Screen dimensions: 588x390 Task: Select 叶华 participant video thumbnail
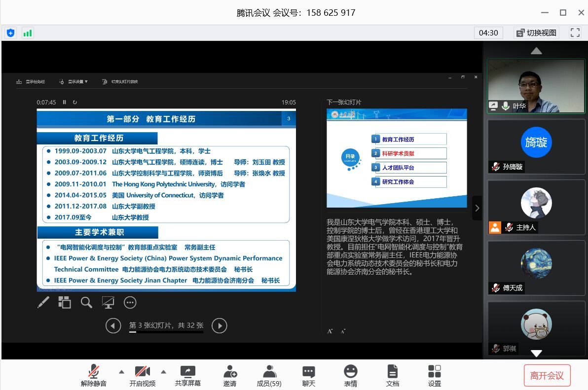click(x=536, y=86)
